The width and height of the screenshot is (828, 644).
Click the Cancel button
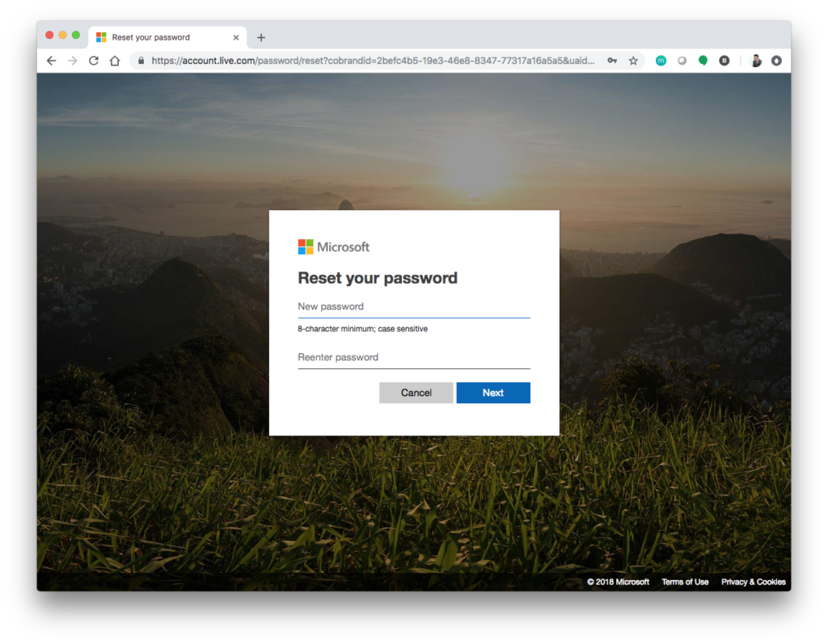click(x=416, y=393)
